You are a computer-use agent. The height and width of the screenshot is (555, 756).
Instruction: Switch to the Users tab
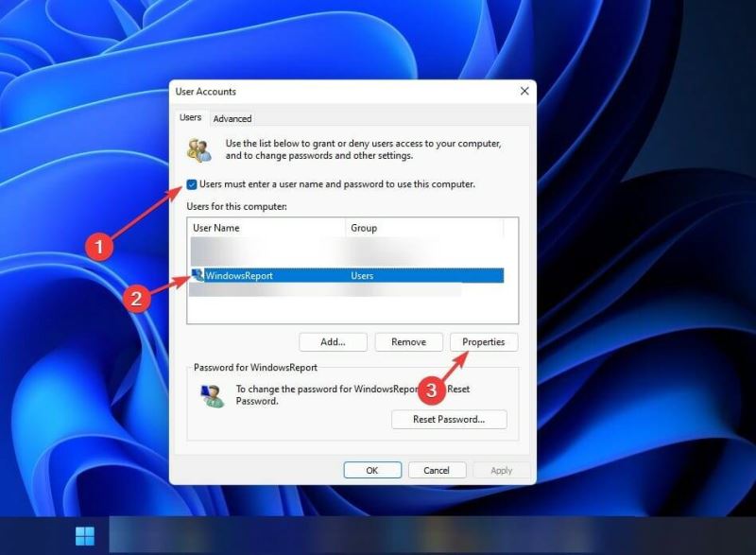pyautogui.click(x=190, y=117)
